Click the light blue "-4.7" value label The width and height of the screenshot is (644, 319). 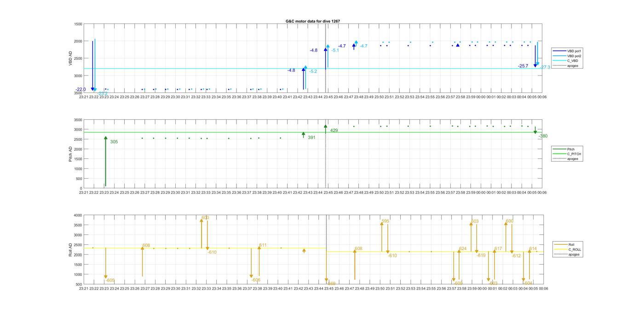[x=363, y=46]
